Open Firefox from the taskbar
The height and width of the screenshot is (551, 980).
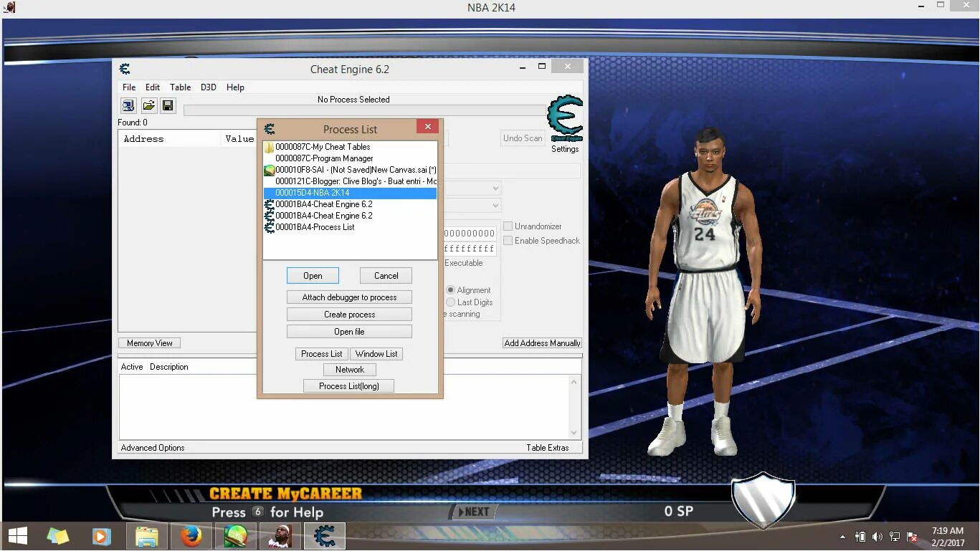[191, 536]
